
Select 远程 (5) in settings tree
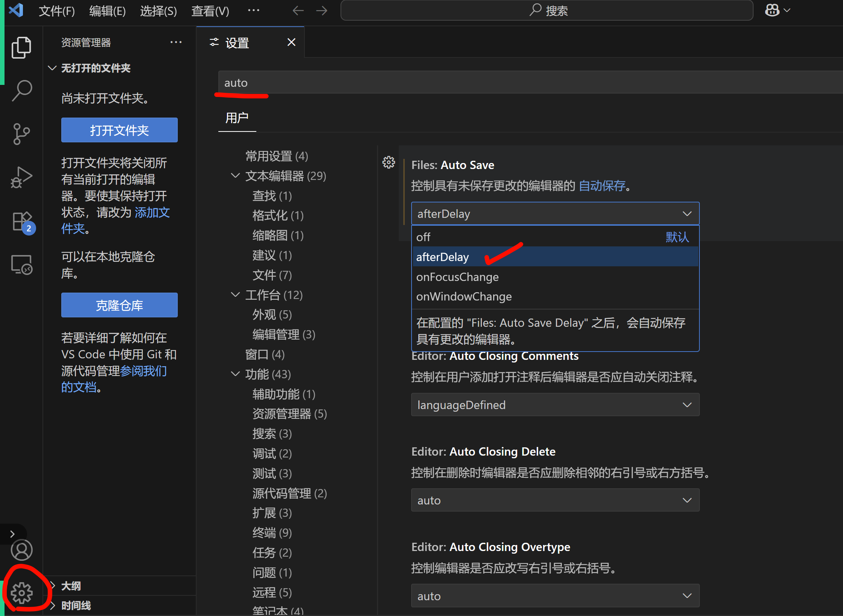pos(272,592)
